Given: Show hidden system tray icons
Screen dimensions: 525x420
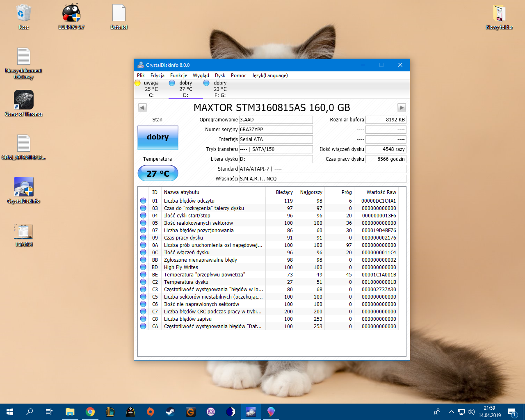Looking at the screenshot, I should coord(451,412).
